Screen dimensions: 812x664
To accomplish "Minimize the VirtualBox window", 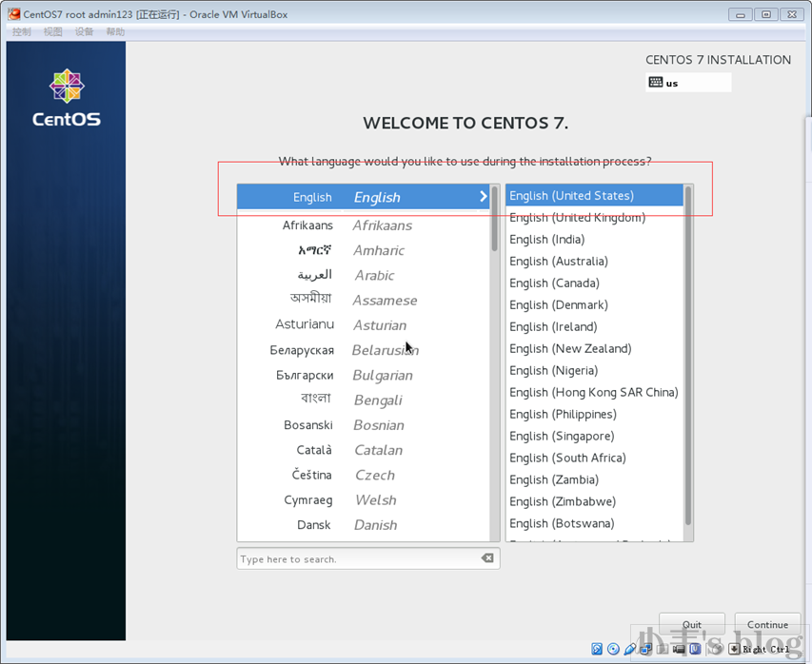I will click(x=740, y=14).
